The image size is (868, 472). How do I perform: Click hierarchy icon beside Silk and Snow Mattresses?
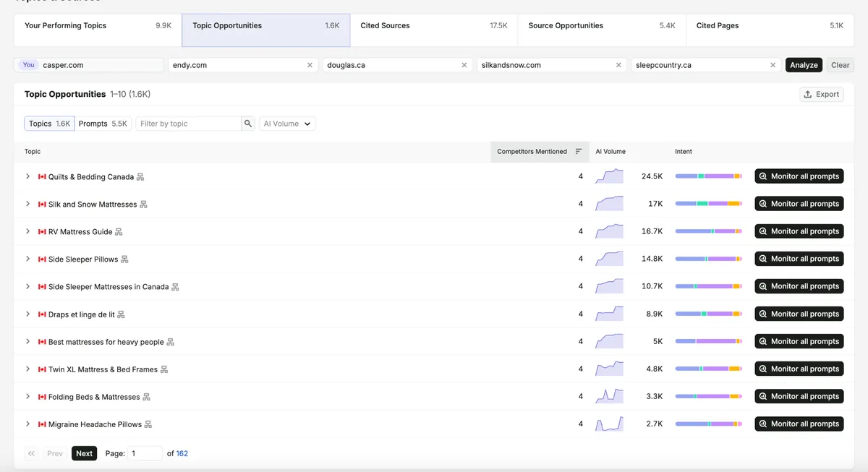pos(143,205)
